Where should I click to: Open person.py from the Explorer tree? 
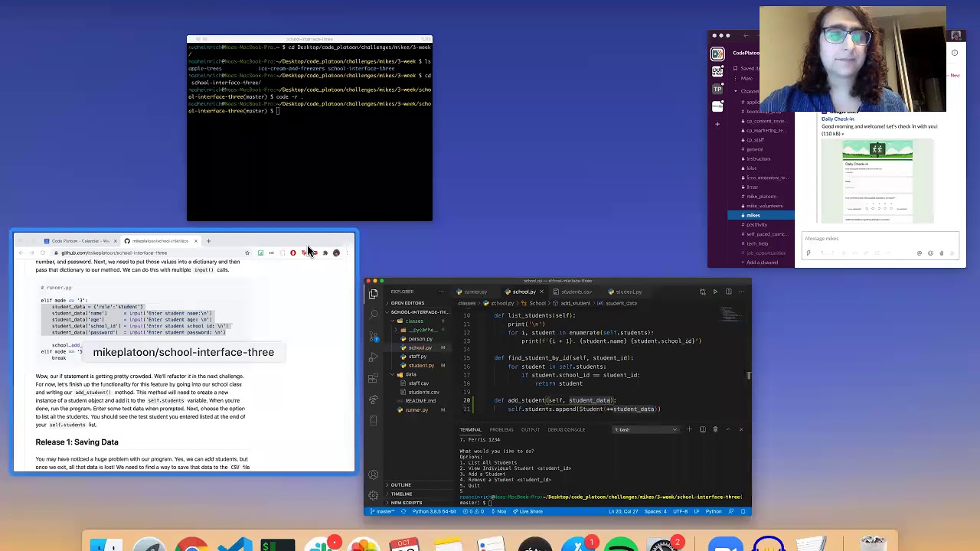pos(420,339)
